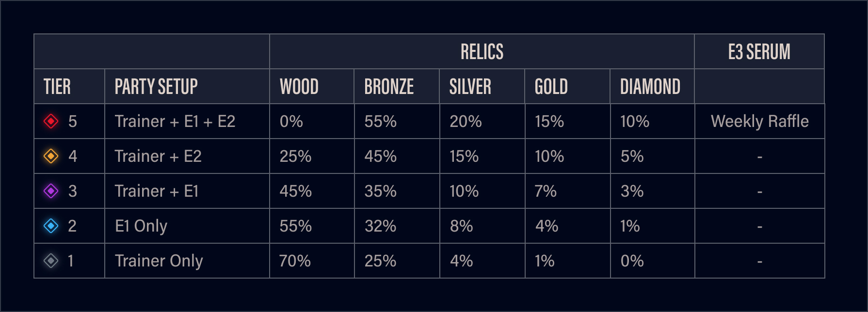The height and width of the screenshot is (312, 868).
Task: Click the red Tier 5 diamond icon
Action: tap(51, 121)
